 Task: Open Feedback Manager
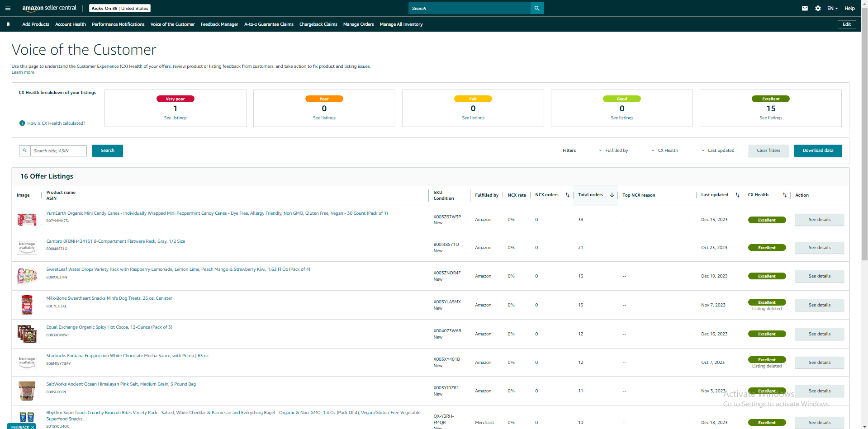pyautogui.click(x=219, y=24)
